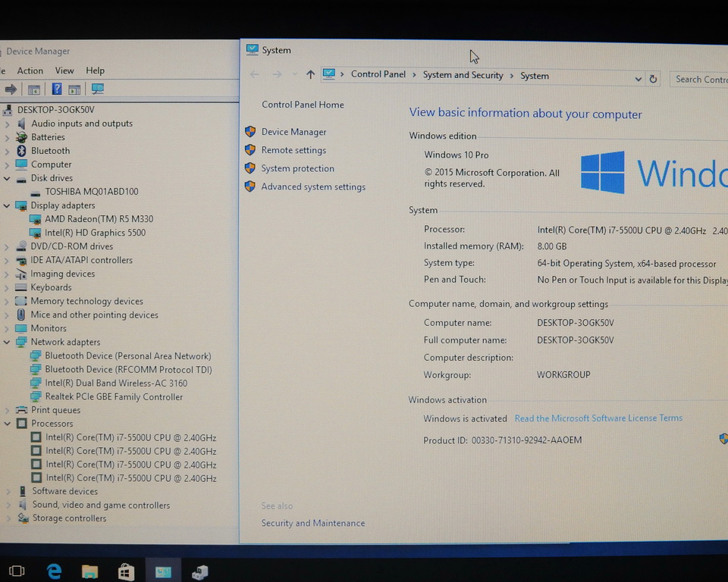The height and width of the screenshot is (582, 728).
Task: Open Advanced system settings
Action: coord(313,186)
